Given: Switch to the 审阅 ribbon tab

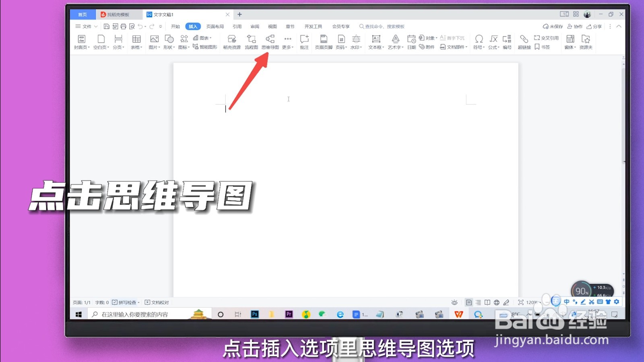Looking at the screenshot, I should (x=255, y=27).
